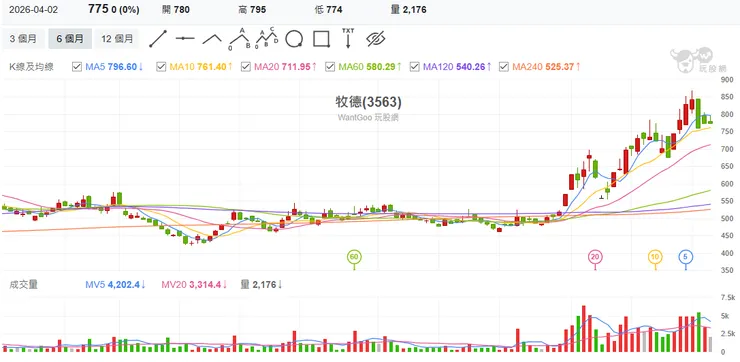The width and height of the screenshot is (740, 362).
Task: Select the 0-A-B-C-D wave drawing tool
Action: (x=267, y=39)
